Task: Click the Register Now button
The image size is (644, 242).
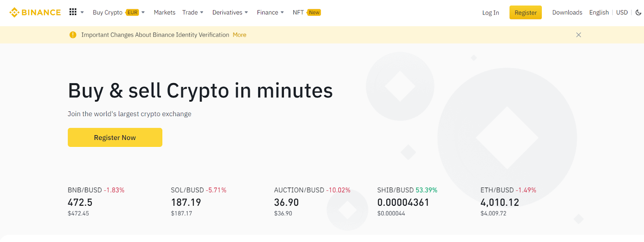Action: [x=115, y=138]
